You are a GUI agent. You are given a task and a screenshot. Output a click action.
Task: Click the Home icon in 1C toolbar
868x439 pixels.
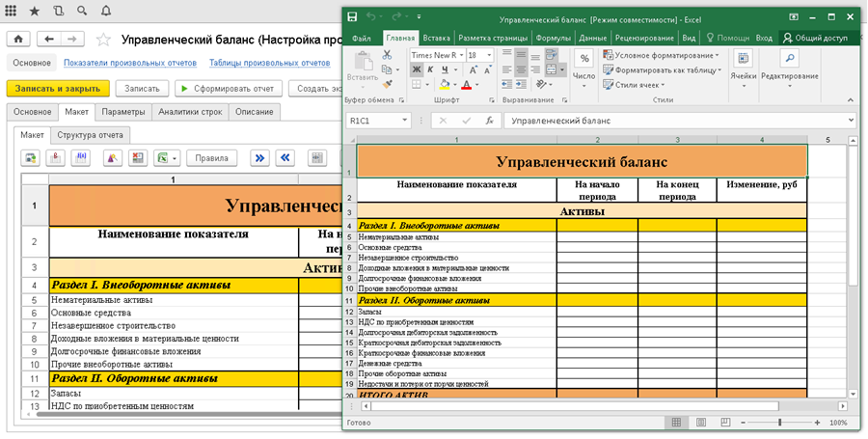point(19,39)
